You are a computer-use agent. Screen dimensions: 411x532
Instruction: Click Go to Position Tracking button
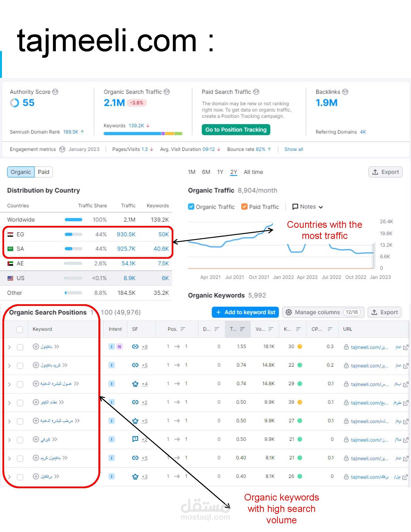[236, 130]
